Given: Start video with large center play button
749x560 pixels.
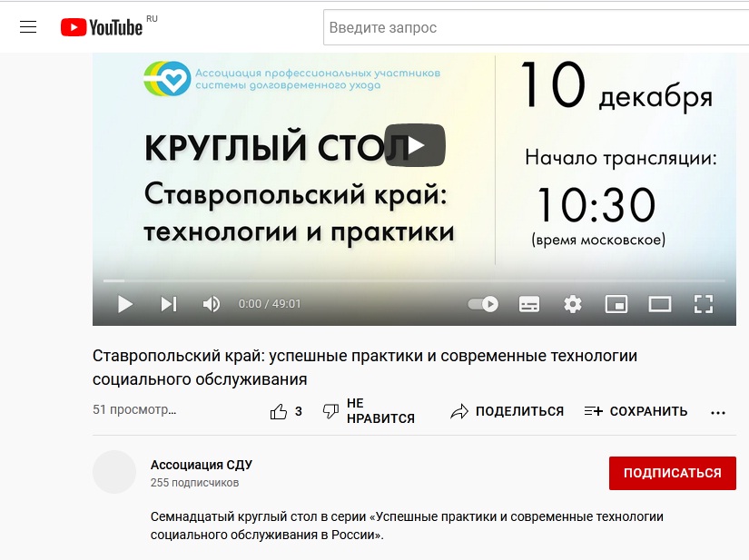Looking at the screenshot, I should tap(415, 145).
